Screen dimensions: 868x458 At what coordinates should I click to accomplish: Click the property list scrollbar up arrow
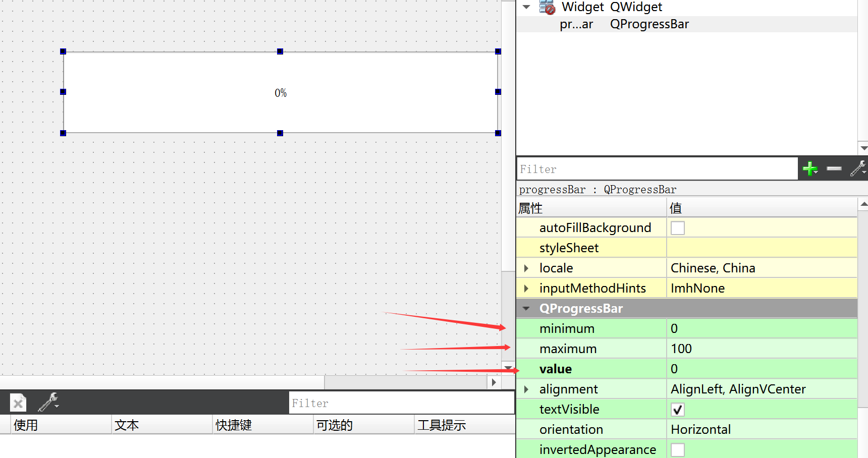click(863, 204)
